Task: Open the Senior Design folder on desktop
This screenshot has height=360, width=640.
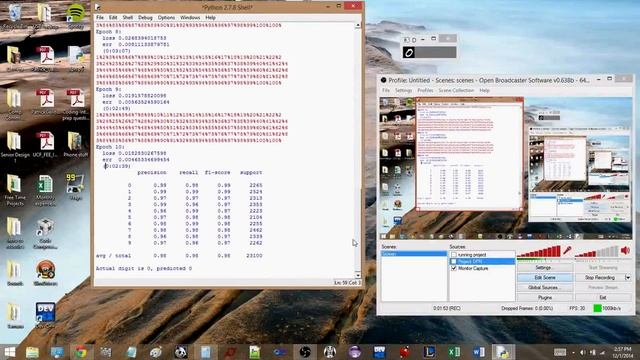Action: (15, 146)
